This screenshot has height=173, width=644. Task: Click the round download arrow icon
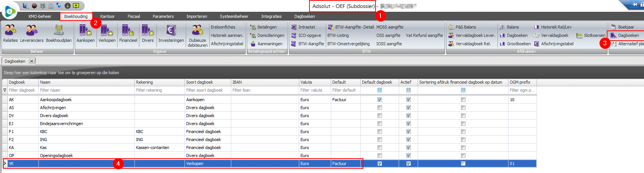(67, 6)
